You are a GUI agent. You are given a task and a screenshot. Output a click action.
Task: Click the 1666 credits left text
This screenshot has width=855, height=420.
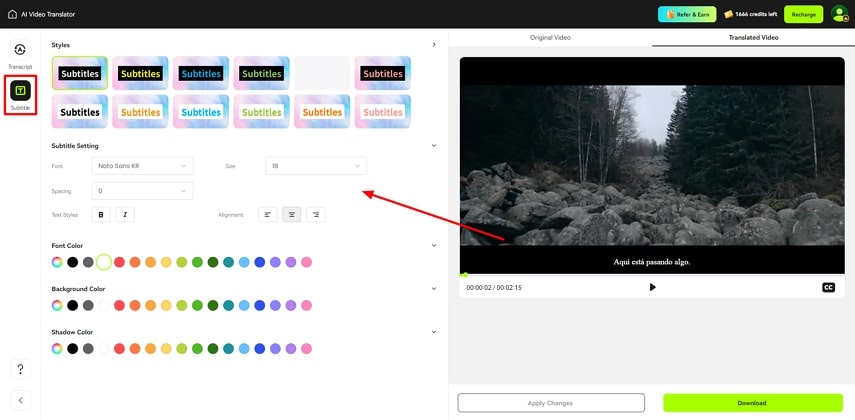pos(756,15)
